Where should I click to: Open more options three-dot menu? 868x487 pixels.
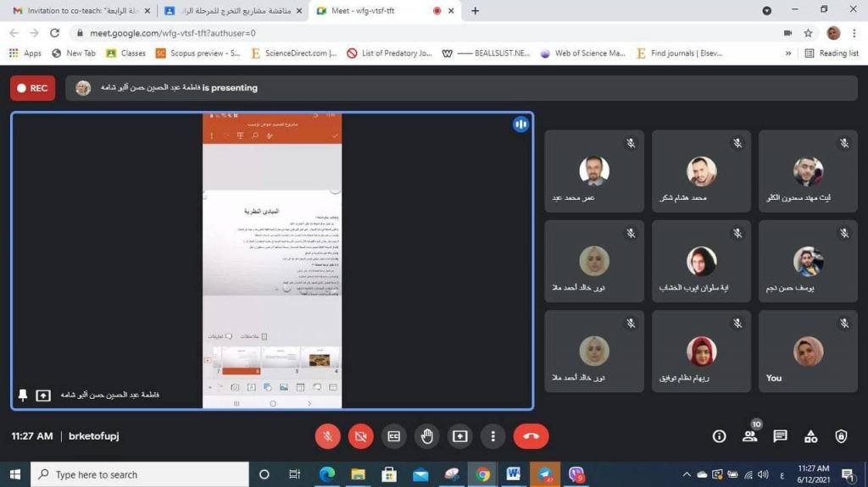[x=493, y=436]
